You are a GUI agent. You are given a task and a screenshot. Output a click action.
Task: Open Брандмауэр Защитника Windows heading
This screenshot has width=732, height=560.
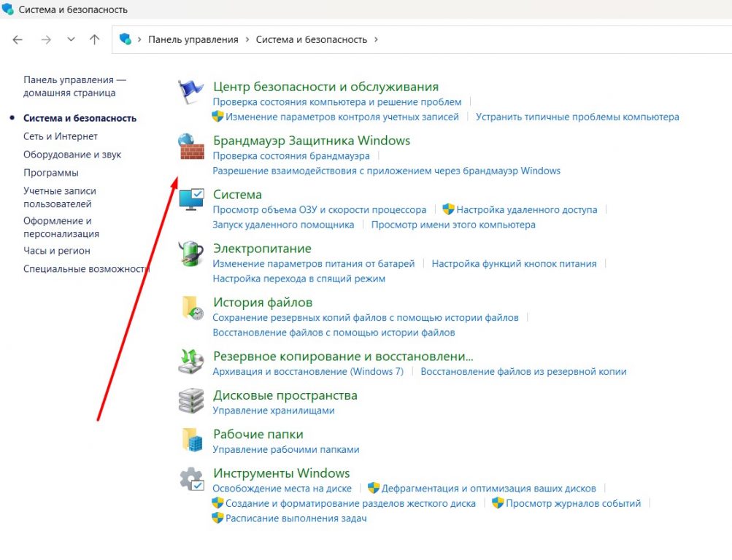pyautogui.click(x=312, y=140)
